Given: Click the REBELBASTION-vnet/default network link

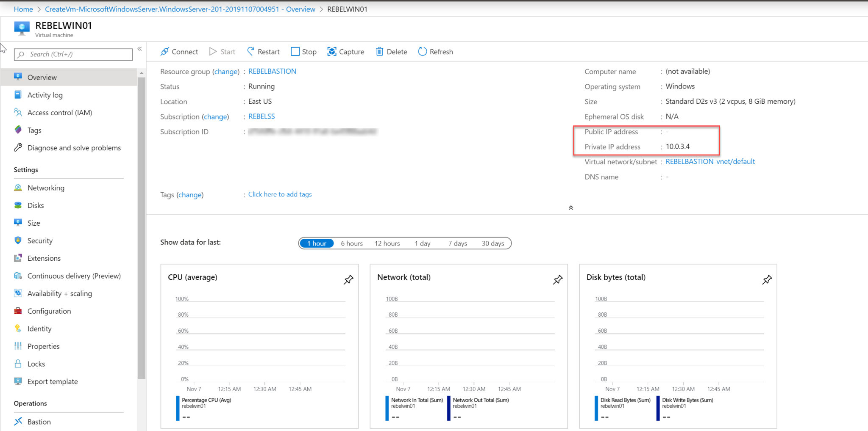Looking at the screenshot, I should click(x=710, y=162).
